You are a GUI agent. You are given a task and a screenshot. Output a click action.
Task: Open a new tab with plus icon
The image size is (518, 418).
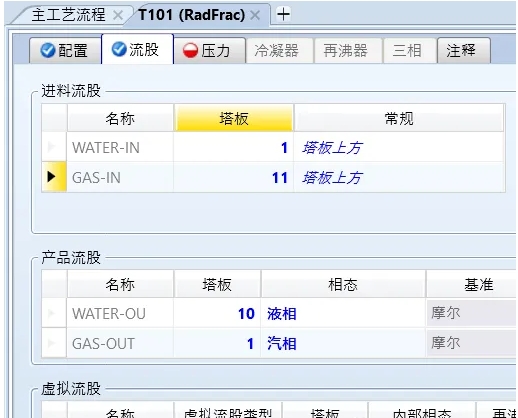point(283,14)
